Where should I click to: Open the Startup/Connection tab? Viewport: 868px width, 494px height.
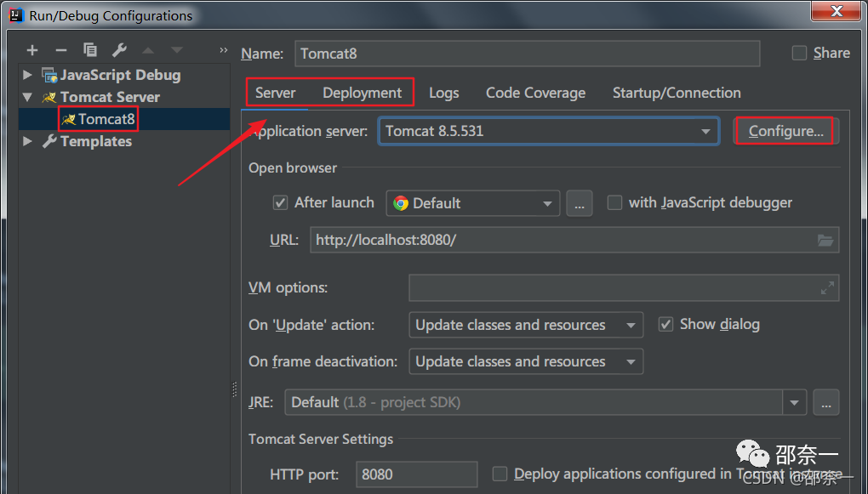point(677,93)
